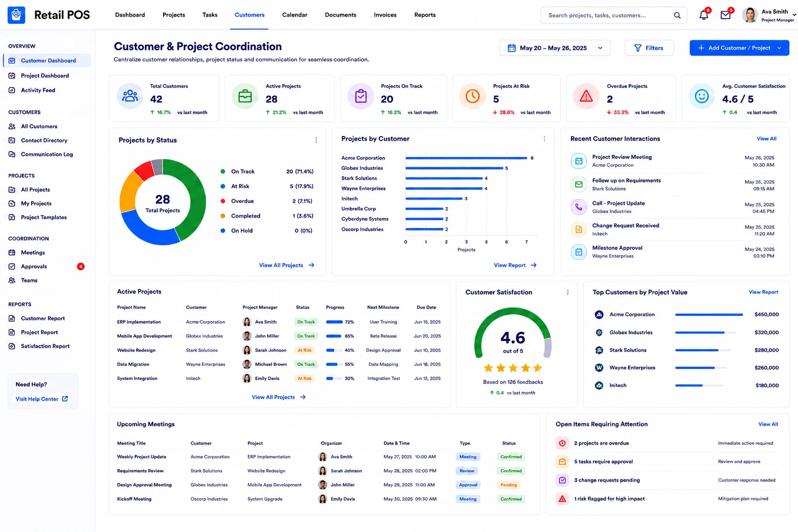Click the Overdue Projects warning icon
Viewport: 798px width, 532px height.
[586, 96]
